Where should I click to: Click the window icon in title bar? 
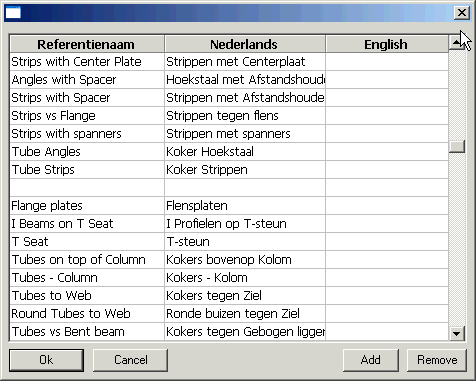pyautogui.click(x=13, y=13)
